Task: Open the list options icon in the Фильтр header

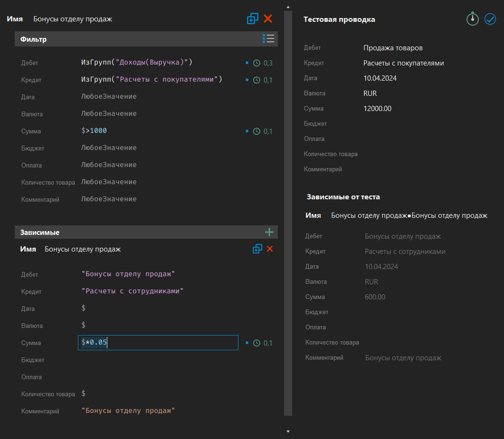Action: pos(269,38)
